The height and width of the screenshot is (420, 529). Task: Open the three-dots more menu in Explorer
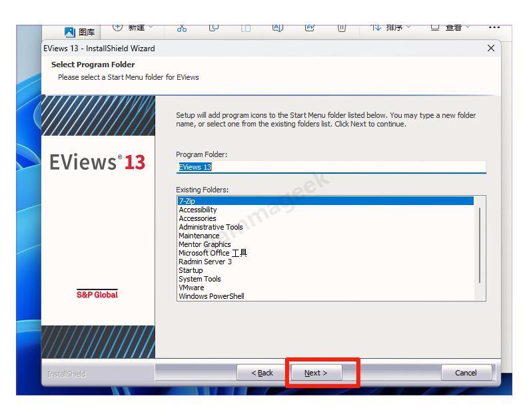pos(494,27)
